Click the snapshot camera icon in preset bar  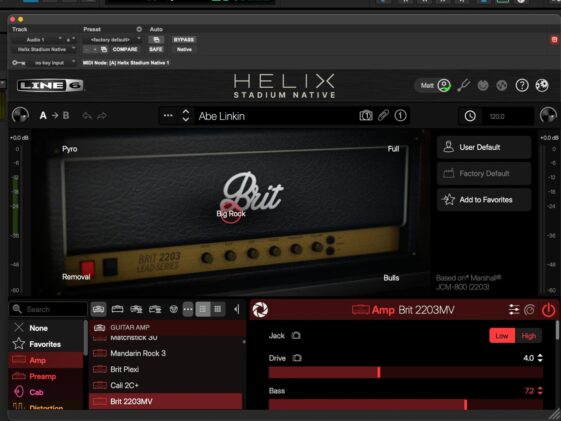[x=366, y=116]
